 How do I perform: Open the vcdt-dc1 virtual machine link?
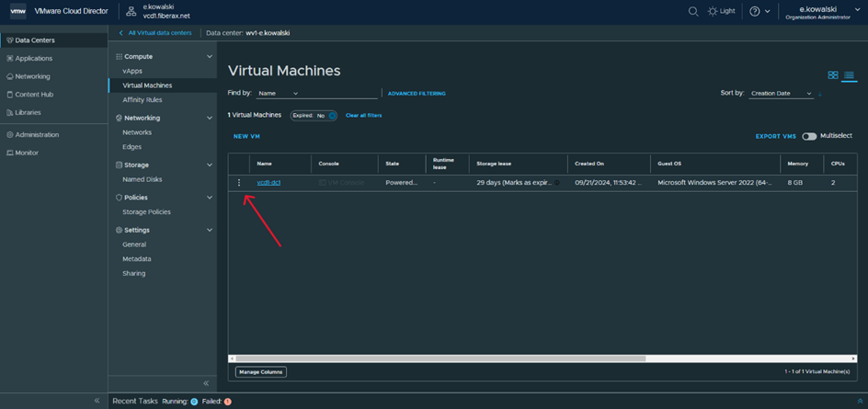268,183
